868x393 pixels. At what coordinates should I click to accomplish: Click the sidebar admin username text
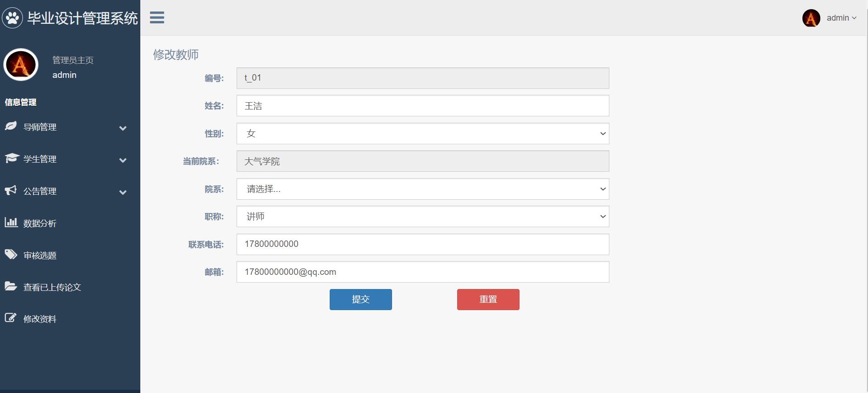[65, 75]
